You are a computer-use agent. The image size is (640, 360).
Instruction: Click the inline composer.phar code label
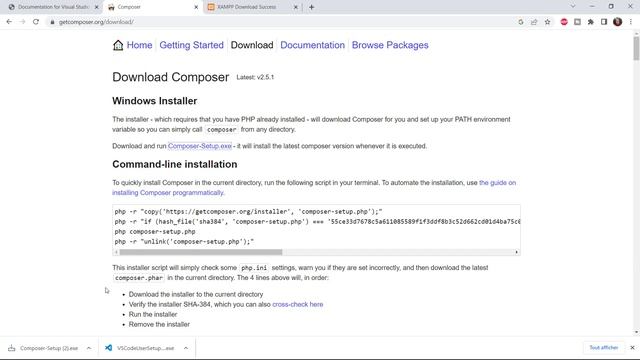click(139, 278)
